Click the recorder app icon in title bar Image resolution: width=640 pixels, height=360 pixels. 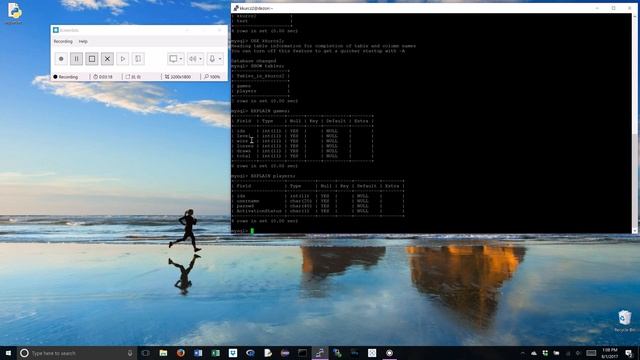tap(56, 30)
